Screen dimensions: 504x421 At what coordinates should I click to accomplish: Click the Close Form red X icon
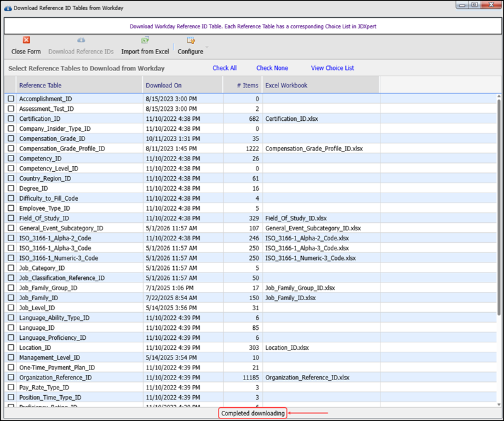coord(26,40)
